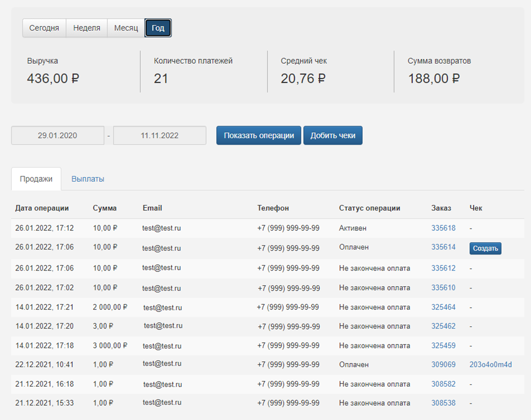Click the date 26.01.2022, 17:02

click(45, 288)
